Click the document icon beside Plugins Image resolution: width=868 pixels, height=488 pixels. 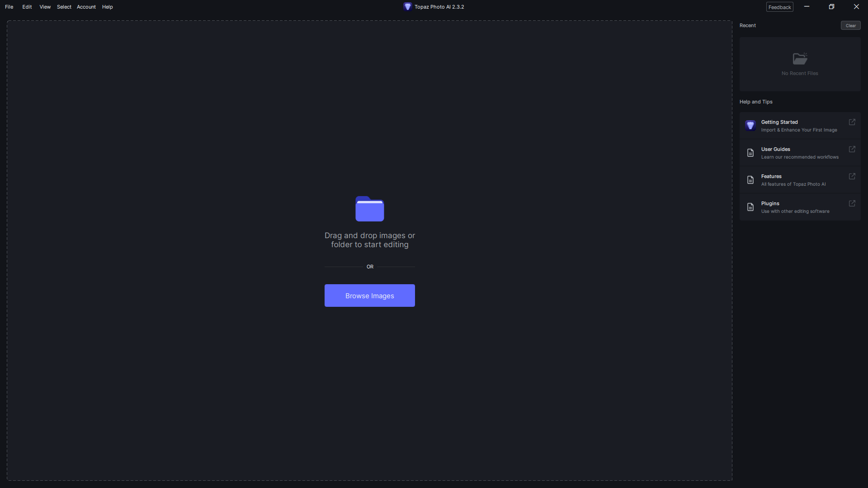click(x=750, y=207)
